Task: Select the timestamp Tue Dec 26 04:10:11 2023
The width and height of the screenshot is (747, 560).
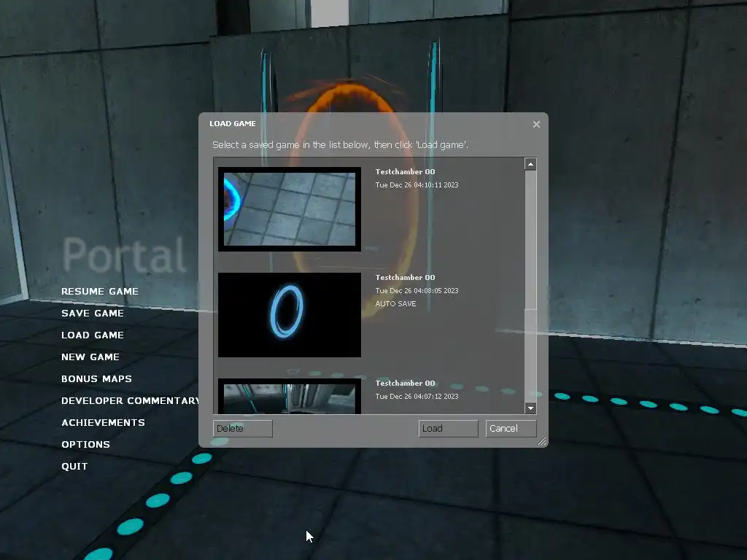Action: [x=417, y=184]
